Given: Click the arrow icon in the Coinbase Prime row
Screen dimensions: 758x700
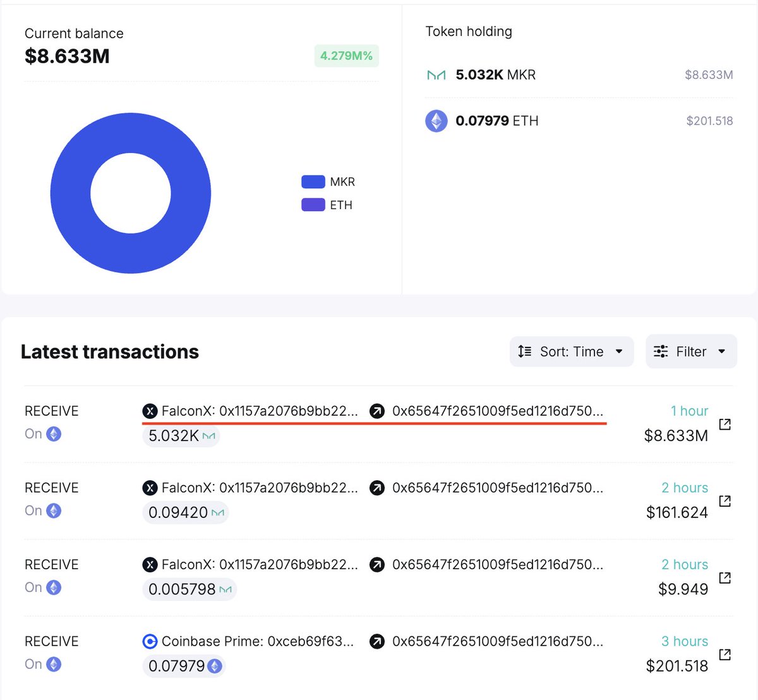Looking at the screenshot, I should click(377, 641).
